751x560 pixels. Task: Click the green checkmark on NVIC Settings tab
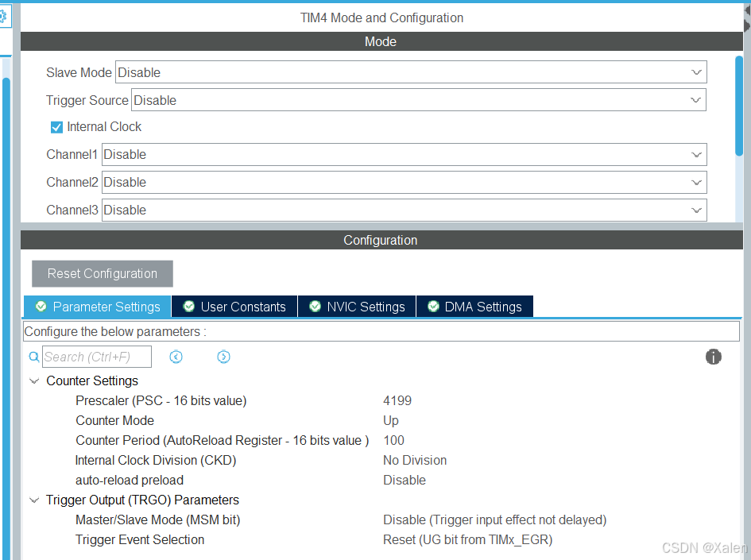(x=313, y=306)
